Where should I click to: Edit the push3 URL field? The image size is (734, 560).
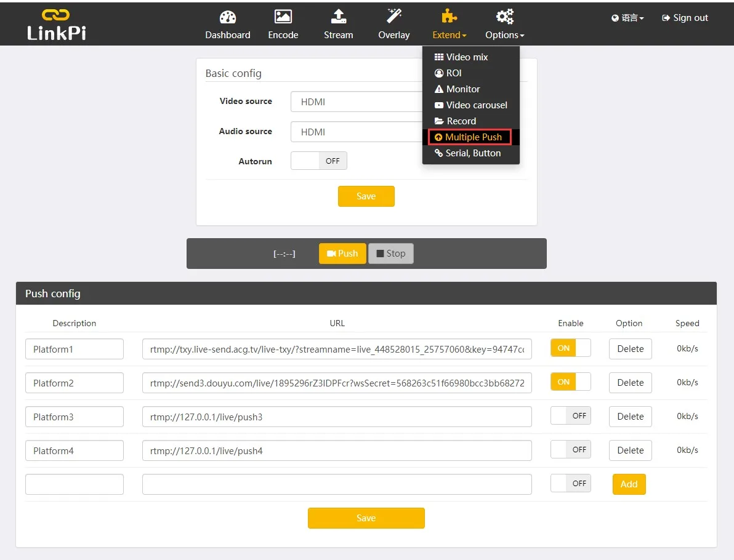337,417
